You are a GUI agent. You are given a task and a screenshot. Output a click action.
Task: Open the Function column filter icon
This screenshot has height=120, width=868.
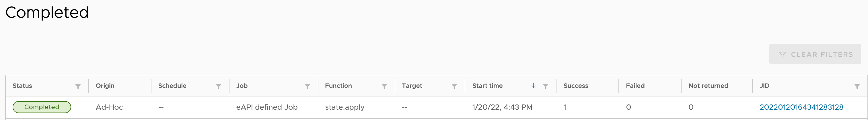point(384,87)
